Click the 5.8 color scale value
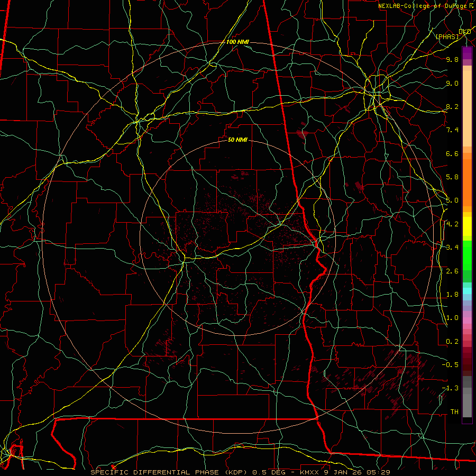Screen dimensions: 476x476 point(452,177)
